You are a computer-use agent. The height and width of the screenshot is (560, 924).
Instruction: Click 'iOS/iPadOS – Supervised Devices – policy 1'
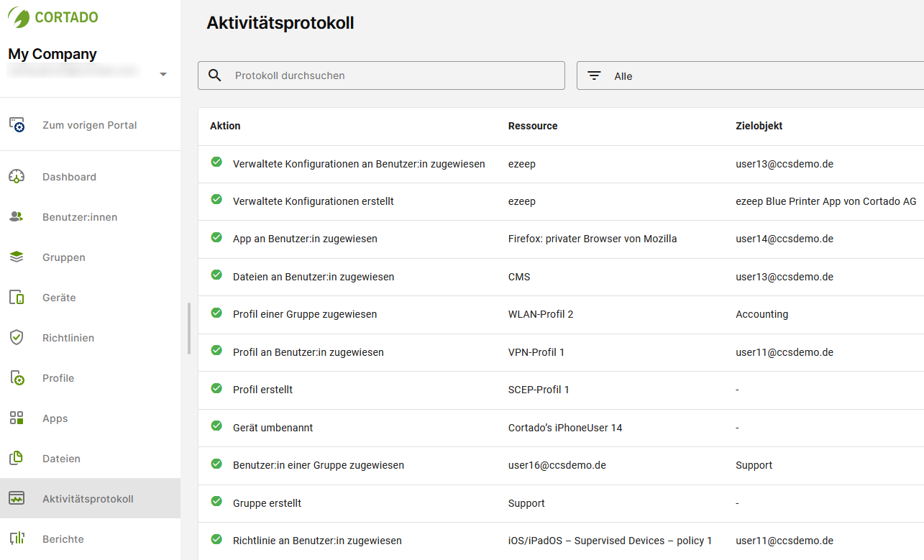[610, 541]
